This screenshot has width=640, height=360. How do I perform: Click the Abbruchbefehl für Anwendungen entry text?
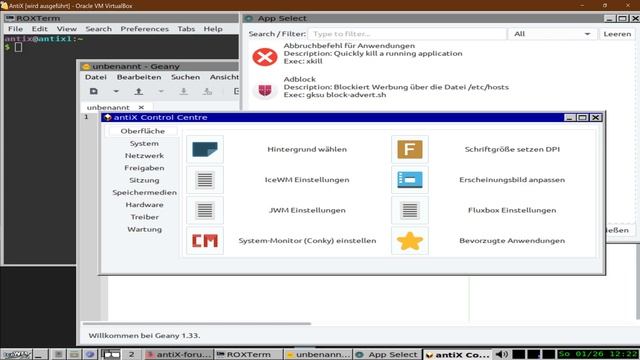[x=349, y=46]
